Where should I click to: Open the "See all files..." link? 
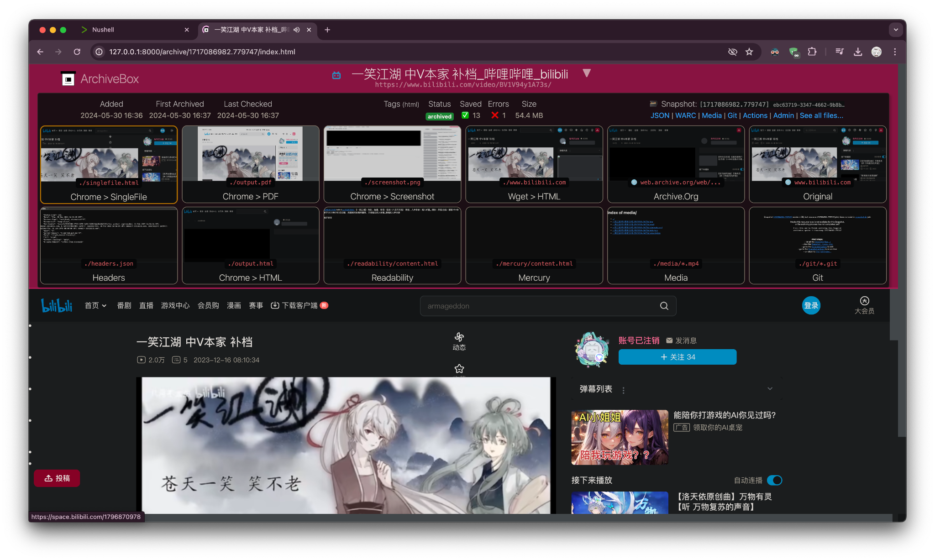821,115
